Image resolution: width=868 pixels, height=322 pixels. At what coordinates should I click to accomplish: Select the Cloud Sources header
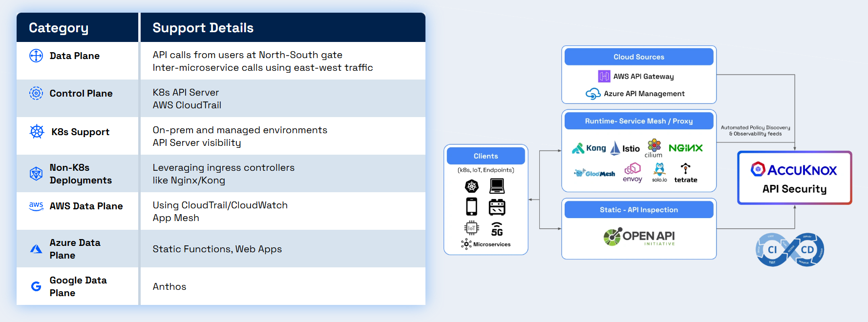point(638,57)
